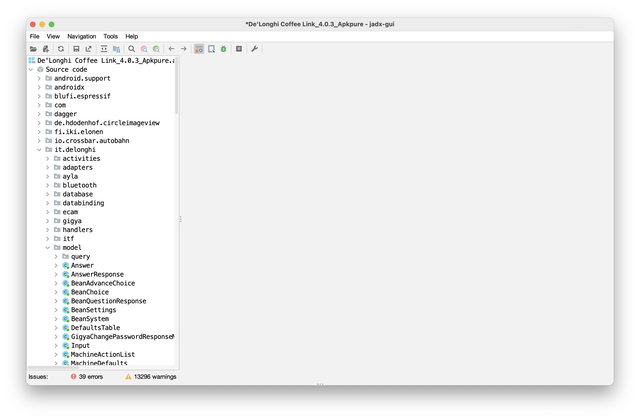
Task: Expand the androidx package chevron
Action: (39, 87)
